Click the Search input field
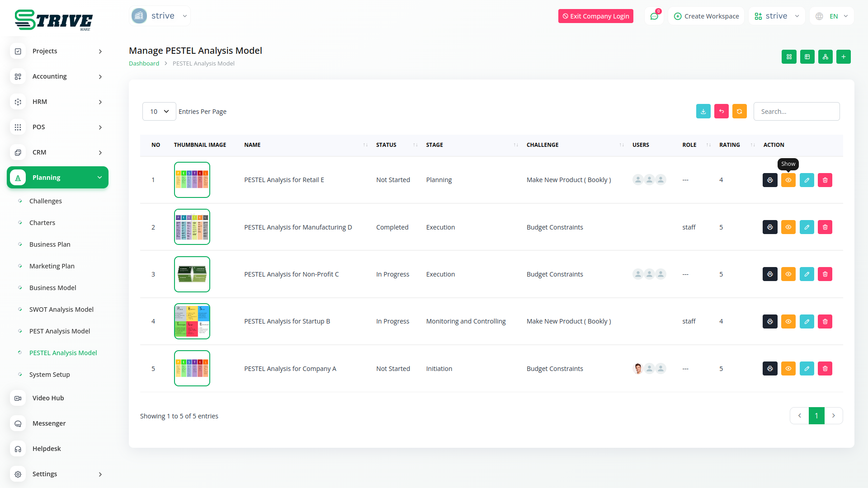 point(796,111)
